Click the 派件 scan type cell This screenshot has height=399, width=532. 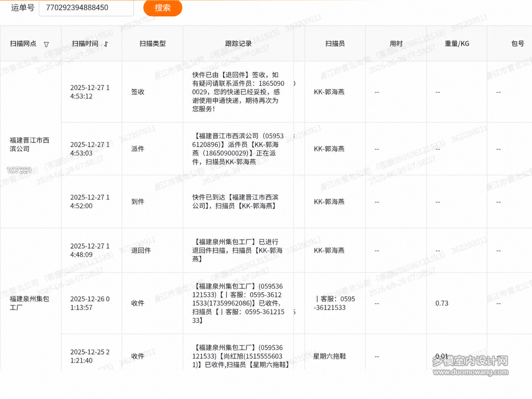138,149
